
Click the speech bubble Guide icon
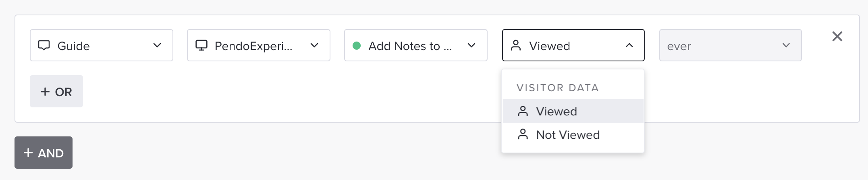(x=44, y=45)
